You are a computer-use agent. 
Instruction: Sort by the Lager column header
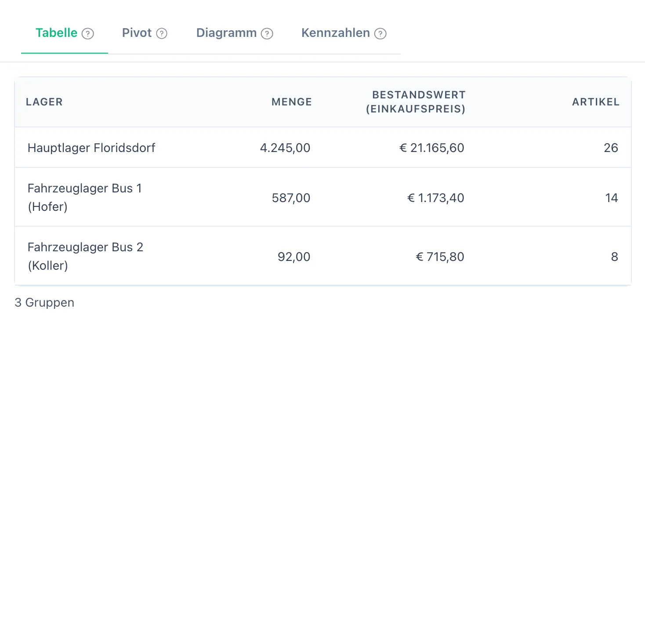[x=44, y=102]
